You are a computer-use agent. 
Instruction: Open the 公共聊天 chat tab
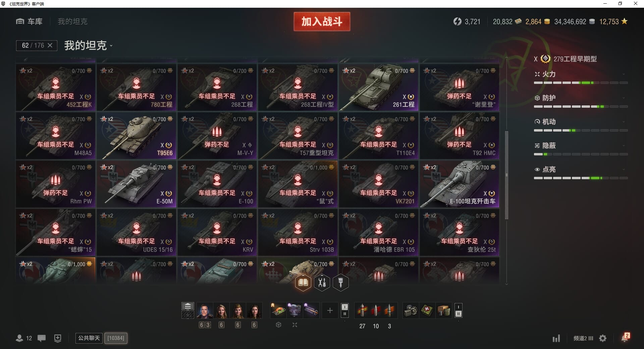coord(89,338)
